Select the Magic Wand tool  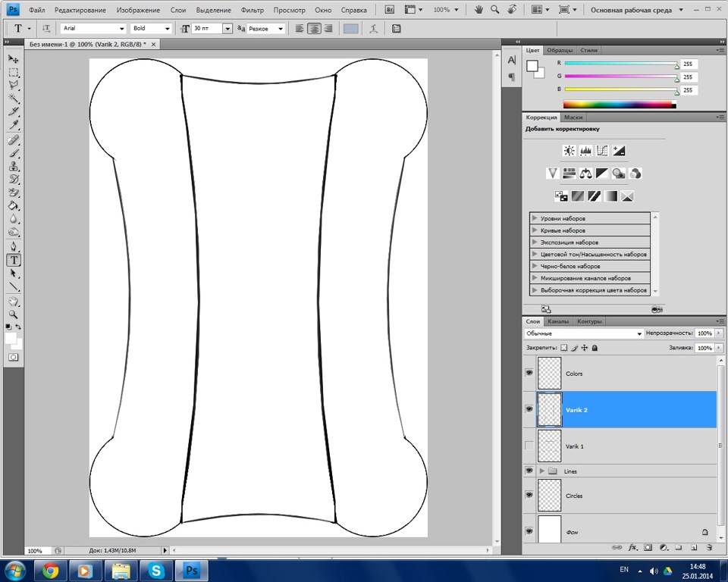click(x=14, y=99)
